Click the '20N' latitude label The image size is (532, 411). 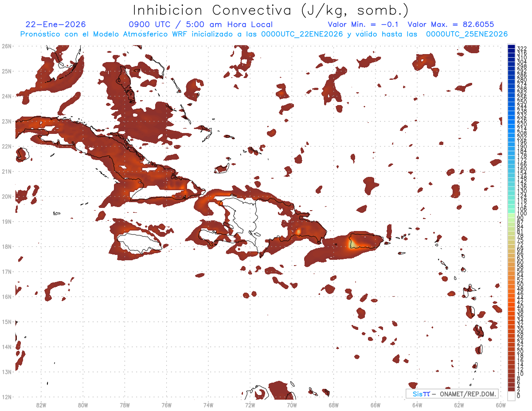click(7, 196)
